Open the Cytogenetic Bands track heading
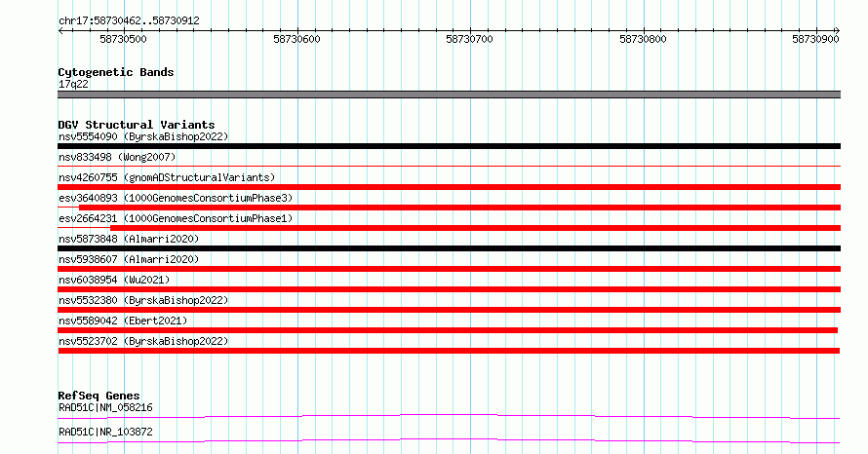This screenshot has height=454, width=868. coord(116,72)
